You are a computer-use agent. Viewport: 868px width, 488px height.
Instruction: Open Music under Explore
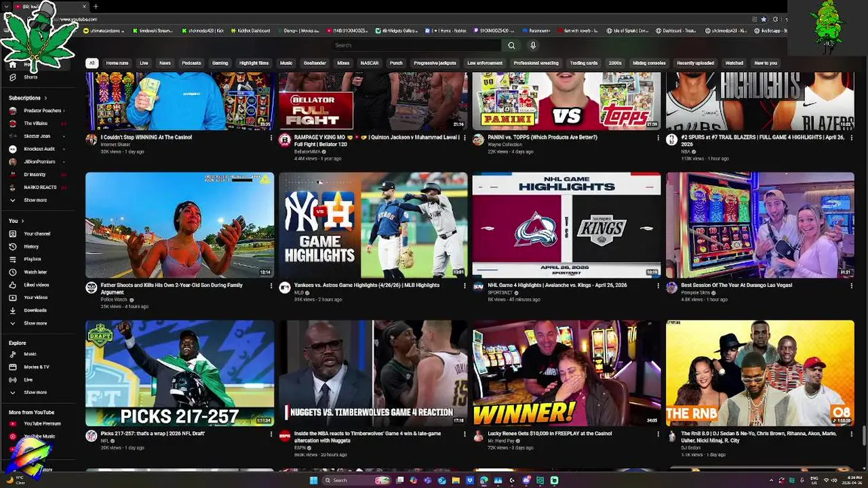pyautogui.click(x=30, y=354)
